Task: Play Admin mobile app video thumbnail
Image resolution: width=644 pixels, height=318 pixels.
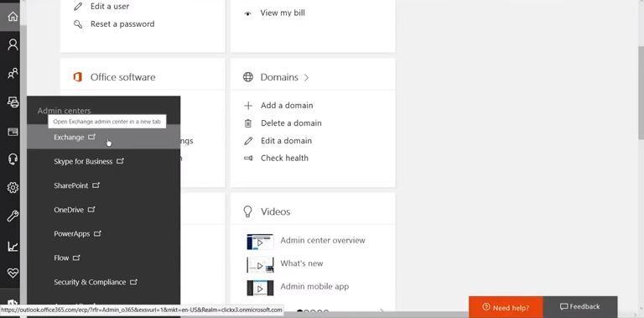Action: (260, 288)
